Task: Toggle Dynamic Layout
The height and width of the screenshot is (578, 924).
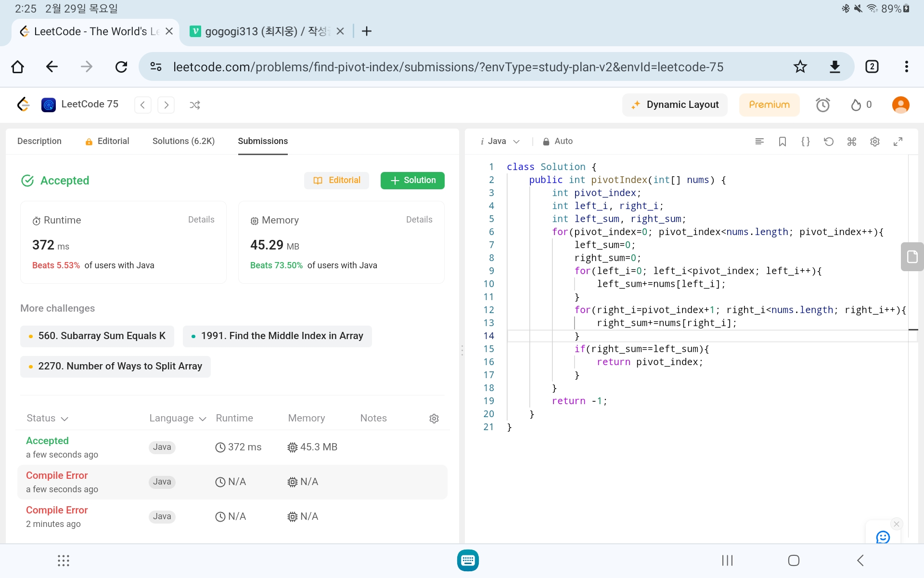Action: tap(675, 105)
